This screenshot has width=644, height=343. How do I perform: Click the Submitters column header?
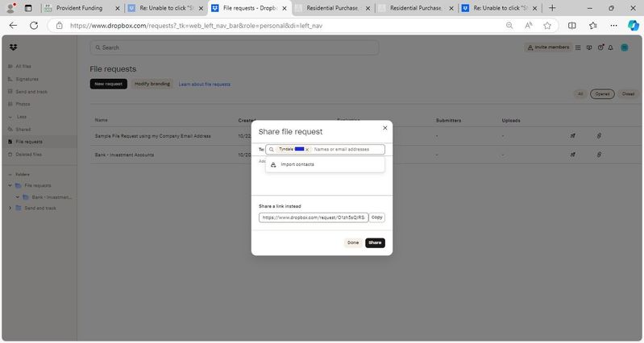pos(448,121)
